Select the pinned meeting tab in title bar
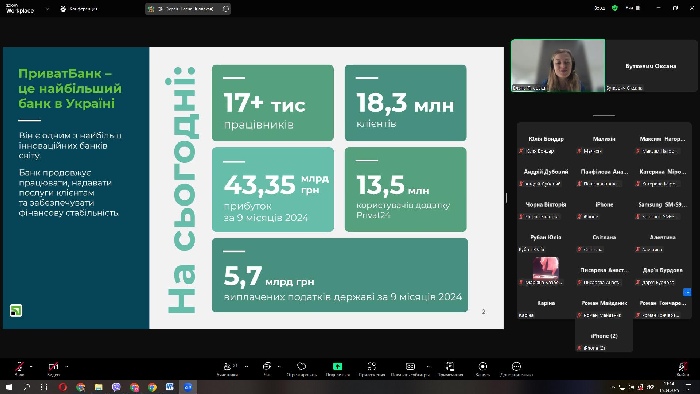The image size is (700, 394). 188,8
